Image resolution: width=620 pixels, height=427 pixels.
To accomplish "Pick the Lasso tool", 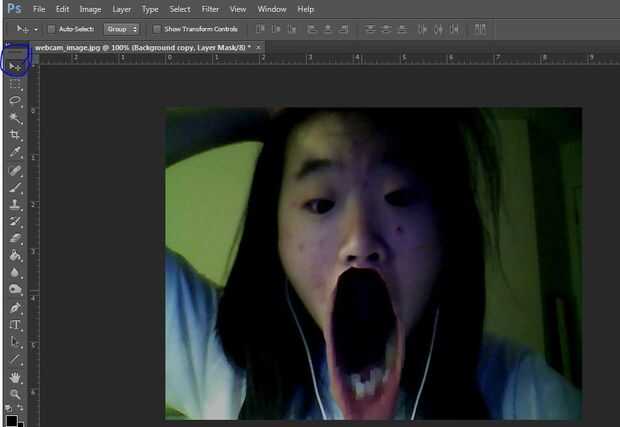I will pos(15,101).
